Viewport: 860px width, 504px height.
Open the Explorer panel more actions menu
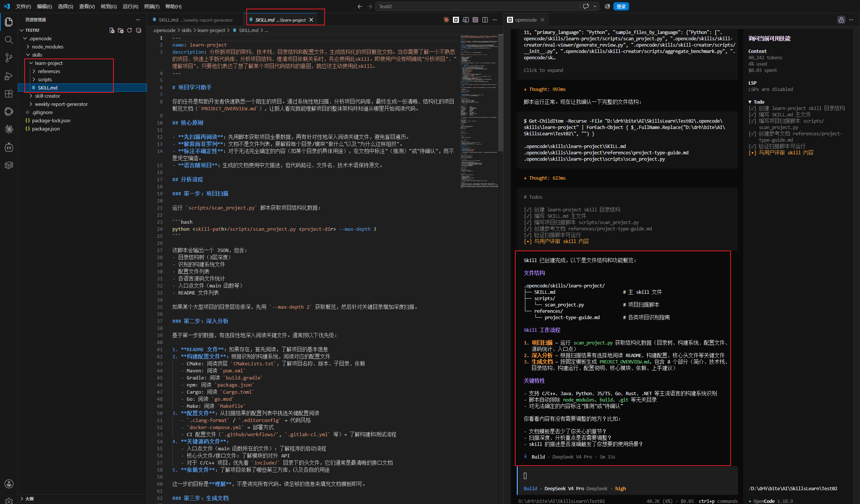[x=138, y=20]
